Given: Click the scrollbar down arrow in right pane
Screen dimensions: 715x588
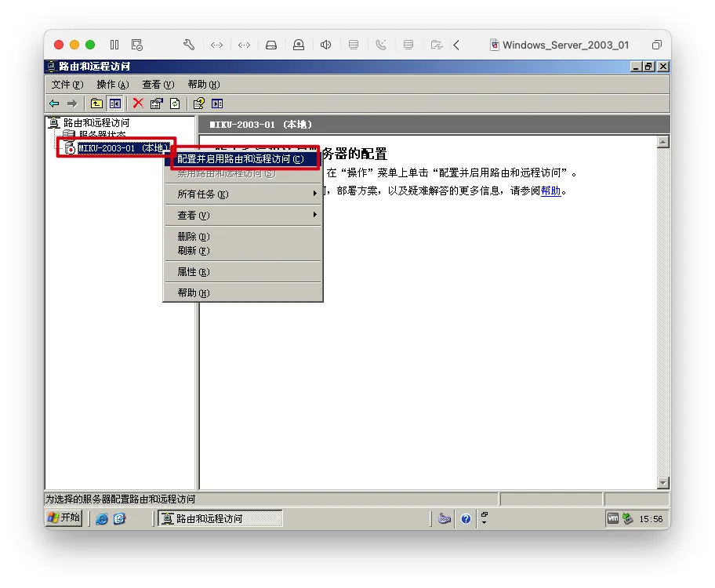Looking at the screenshot, I should click(663, 483).
